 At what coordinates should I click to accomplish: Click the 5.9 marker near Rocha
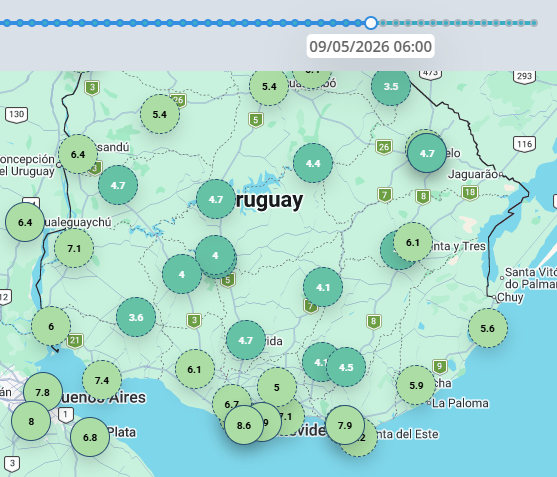(x=416, y=385)
